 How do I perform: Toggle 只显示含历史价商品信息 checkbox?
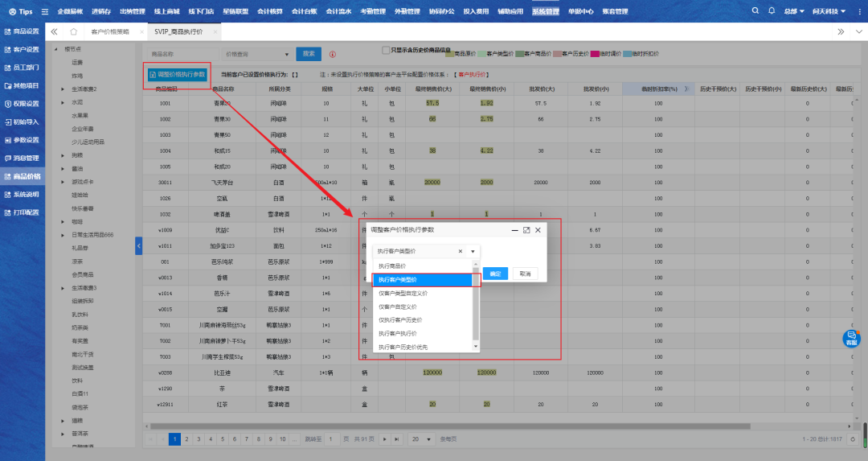(x=386, y=50)
